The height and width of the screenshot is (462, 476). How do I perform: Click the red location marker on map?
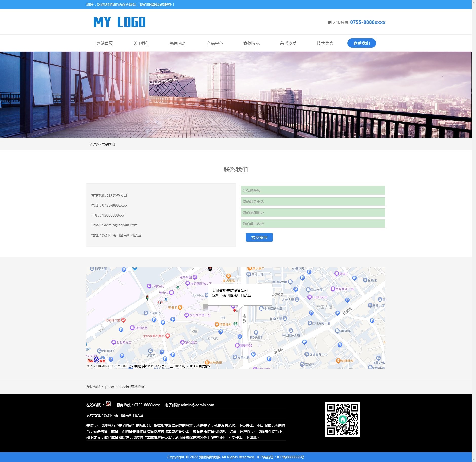(x=234, y=310)
